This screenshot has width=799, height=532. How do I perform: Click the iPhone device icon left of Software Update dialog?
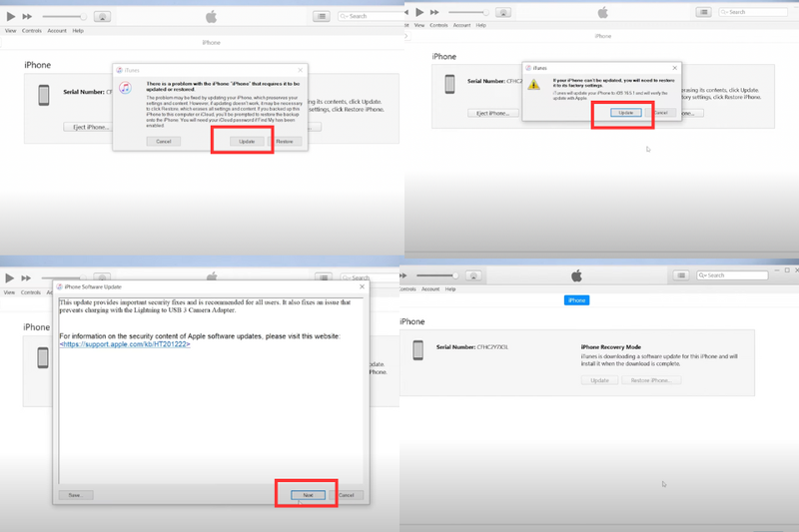43,358
